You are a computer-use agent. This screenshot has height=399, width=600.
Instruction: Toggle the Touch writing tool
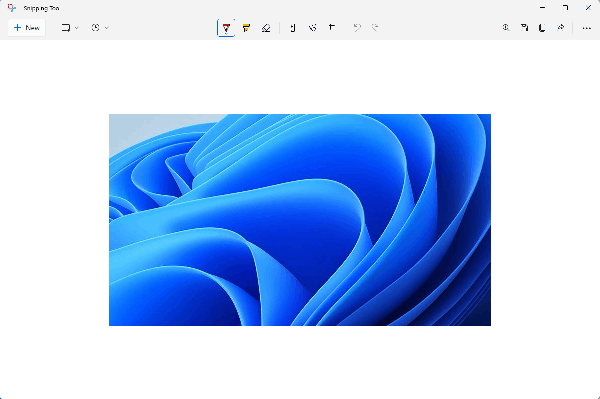313,28
